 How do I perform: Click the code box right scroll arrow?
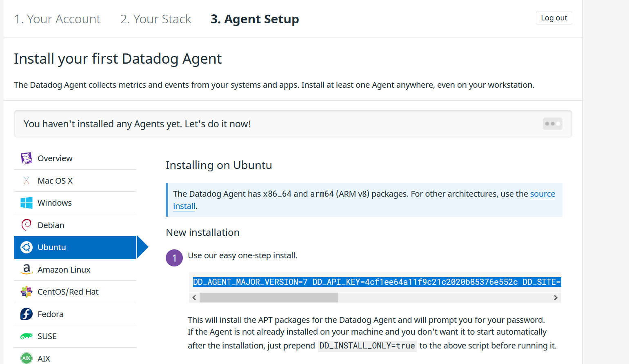(x=556, y=298)
